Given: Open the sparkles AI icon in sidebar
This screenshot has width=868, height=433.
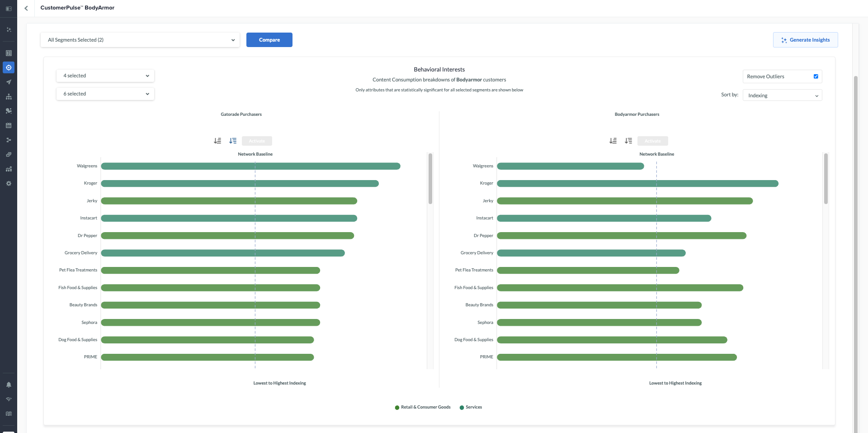Looking at the screenshot, I should pos(9,30).
